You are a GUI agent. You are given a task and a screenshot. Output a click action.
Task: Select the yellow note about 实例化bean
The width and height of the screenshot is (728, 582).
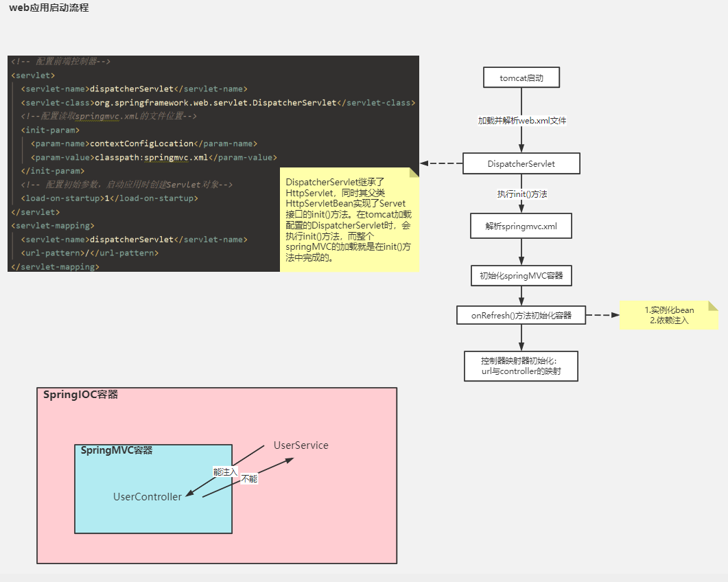669,314
